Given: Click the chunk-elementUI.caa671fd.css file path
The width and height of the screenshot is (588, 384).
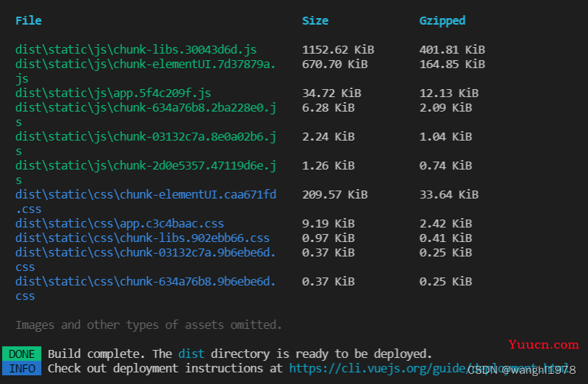Looking at the screenshot, I should tap(146, 201).
